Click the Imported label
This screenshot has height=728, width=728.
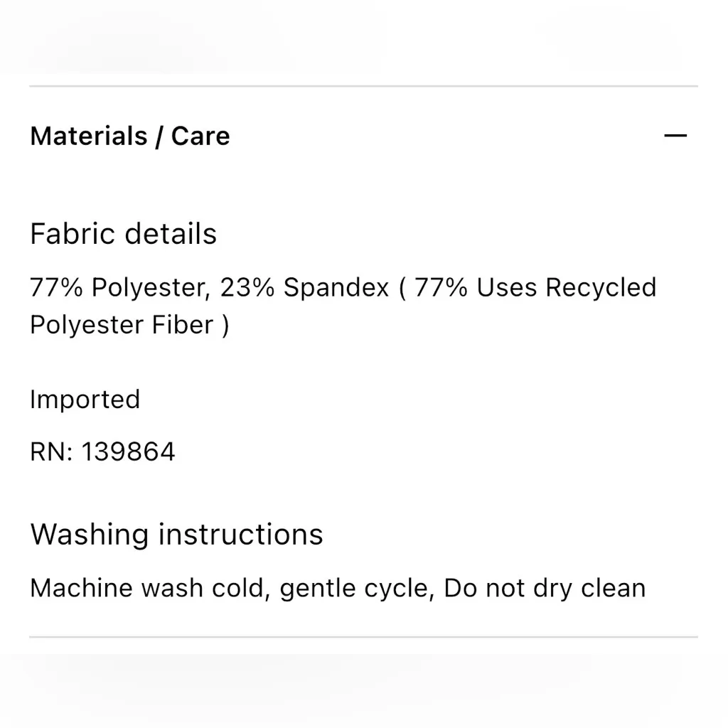coord(85,400)
